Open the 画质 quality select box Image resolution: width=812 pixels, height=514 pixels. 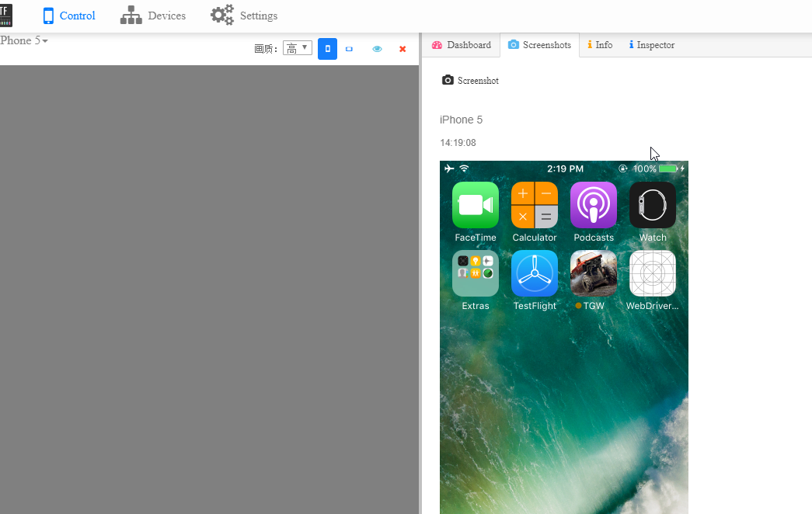[x=298, y=48]
